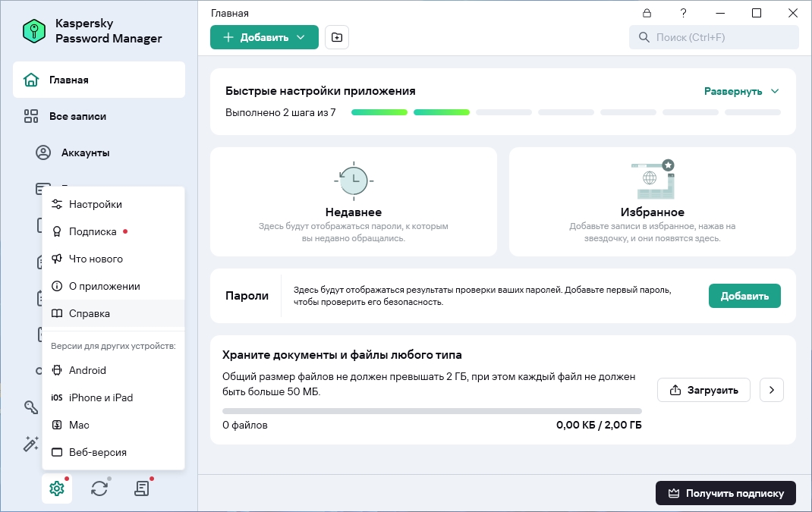
Task: Expand quick settings via Развернуть
Action: click(x=733, y=91)
